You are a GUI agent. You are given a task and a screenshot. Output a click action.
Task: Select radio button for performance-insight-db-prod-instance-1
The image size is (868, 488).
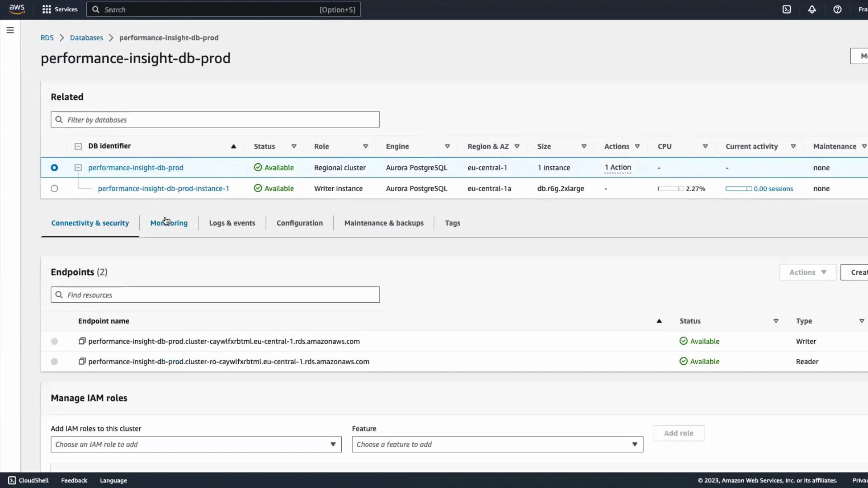pos(54,188)
